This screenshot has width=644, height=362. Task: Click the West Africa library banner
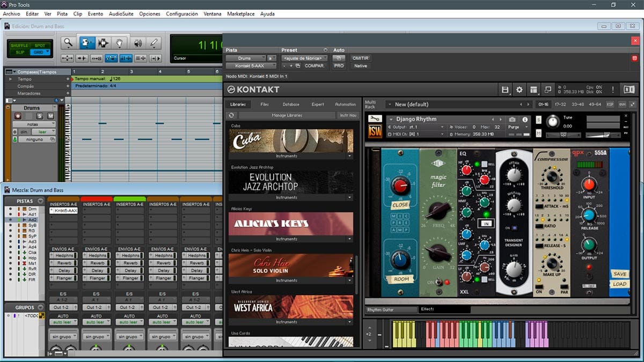coord(291,307)
